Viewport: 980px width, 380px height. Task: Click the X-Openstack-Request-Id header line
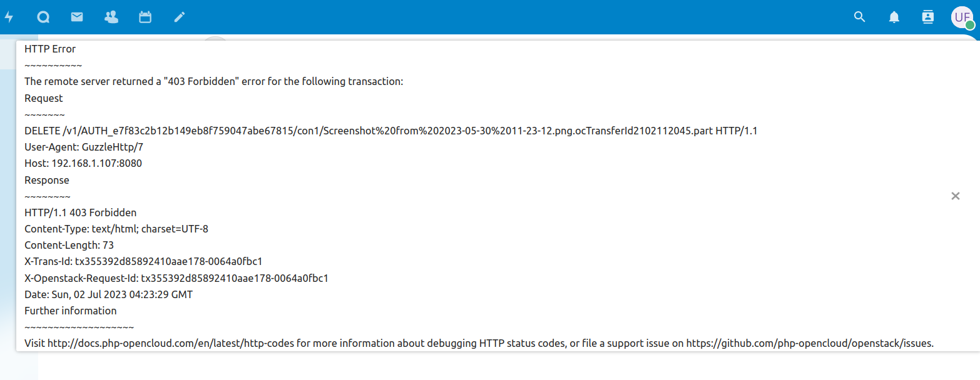176,278
